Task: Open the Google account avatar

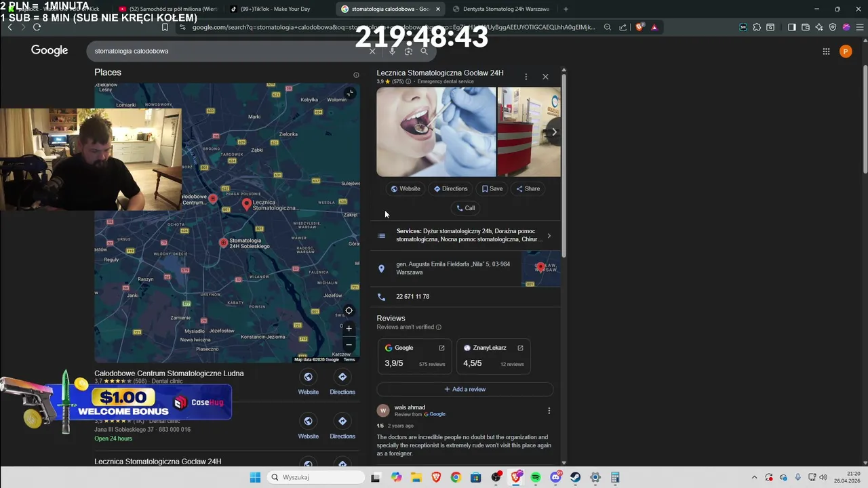Action: tap(846, 51)
